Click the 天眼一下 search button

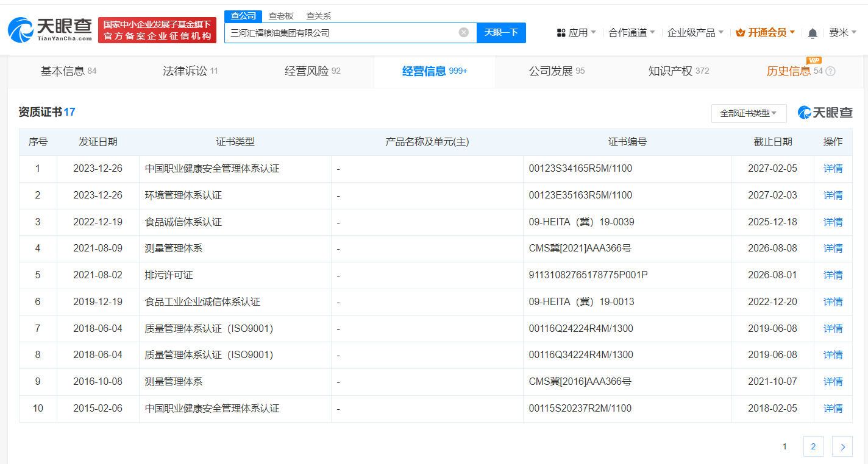[501, 33]
